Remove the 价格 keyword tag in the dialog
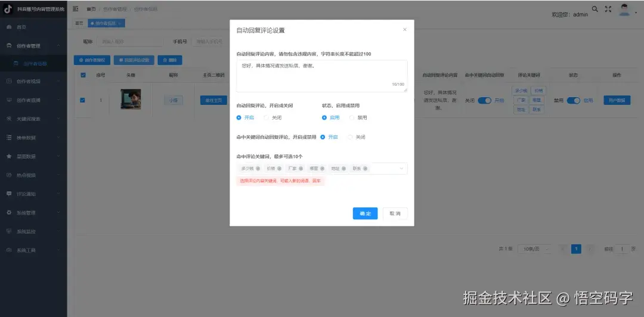This screenshot has width=644, height=317. pos(279,169)
